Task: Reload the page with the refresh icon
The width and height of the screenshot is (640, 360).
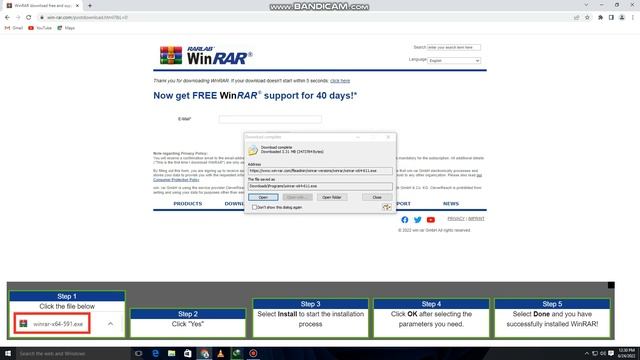Action: (x=29, y=18)
